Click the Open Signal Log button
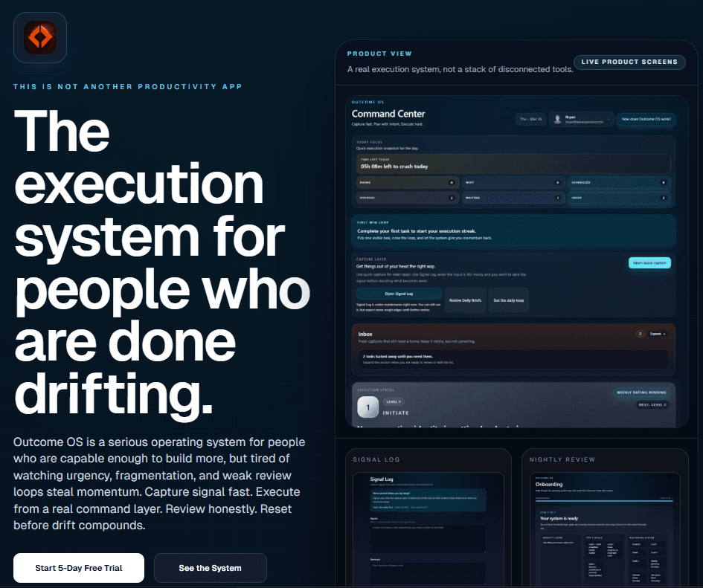The height and width of the screenshot is (588, 703). [399, 294]
